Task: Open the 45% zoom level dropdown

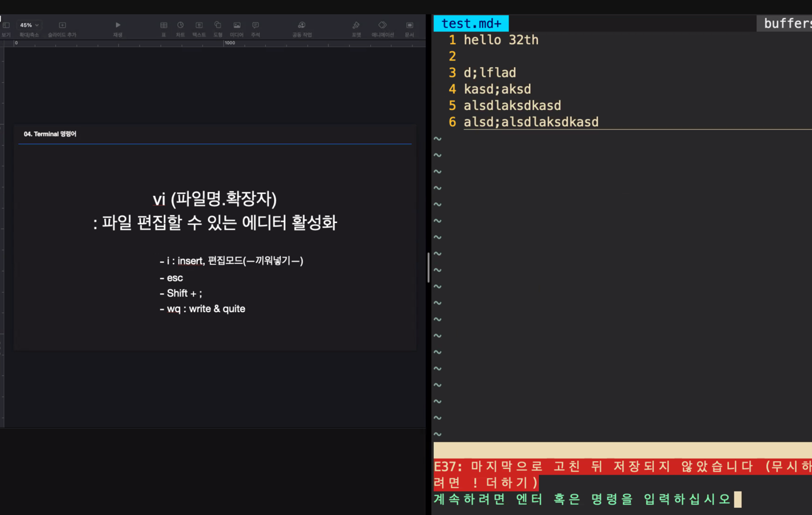Action: coord(28,25)
